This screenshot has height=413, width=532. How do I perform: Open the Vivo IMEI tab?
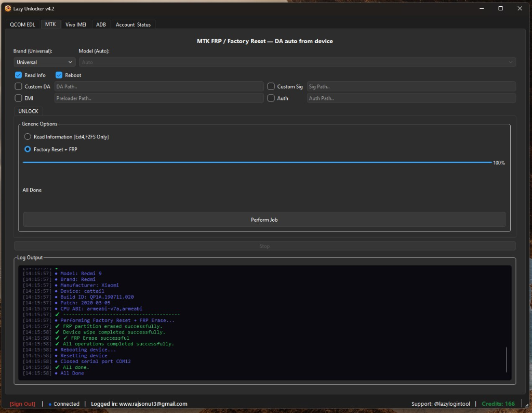[x=76, y=24]
